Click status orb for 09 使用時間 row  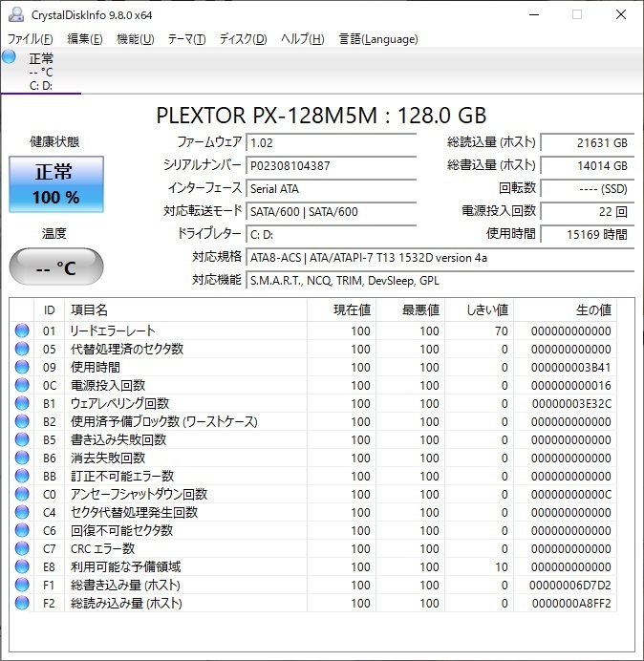(22, 367)
